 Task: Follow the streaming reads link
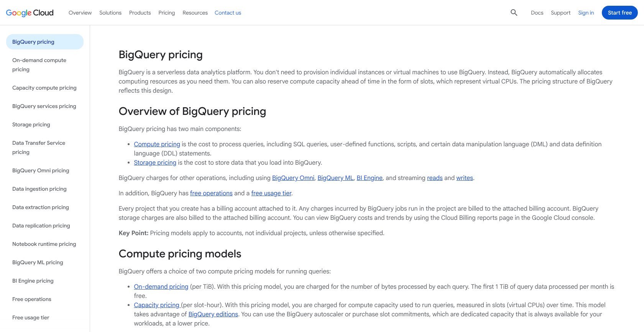click(x=435, y=178)
